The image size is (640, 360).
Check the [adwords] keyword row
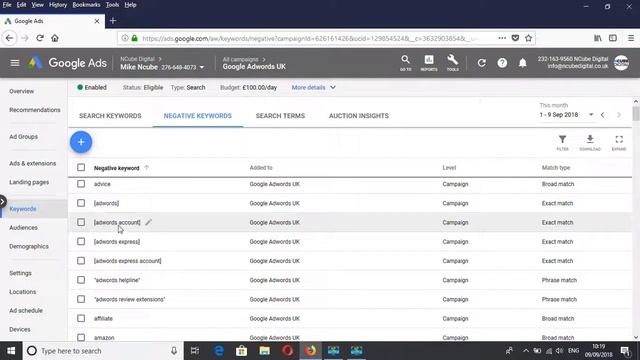click(81, 203)
